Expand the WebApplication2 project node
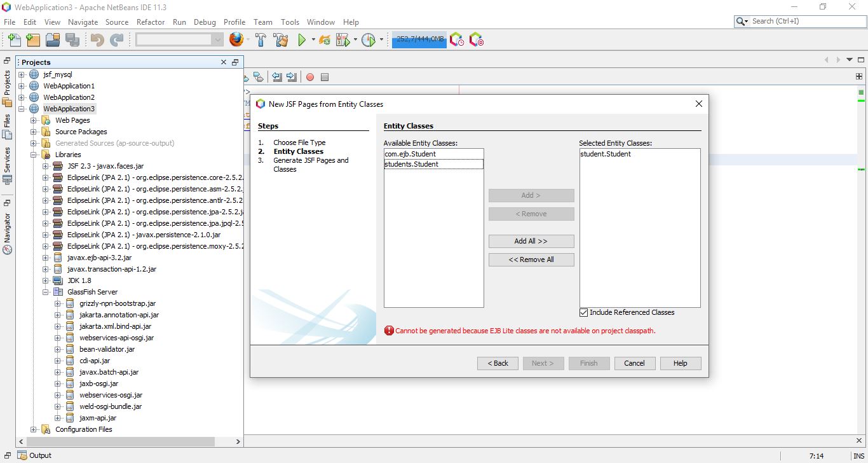The height and width of the screenshot is (463, 868). (21, 97)
